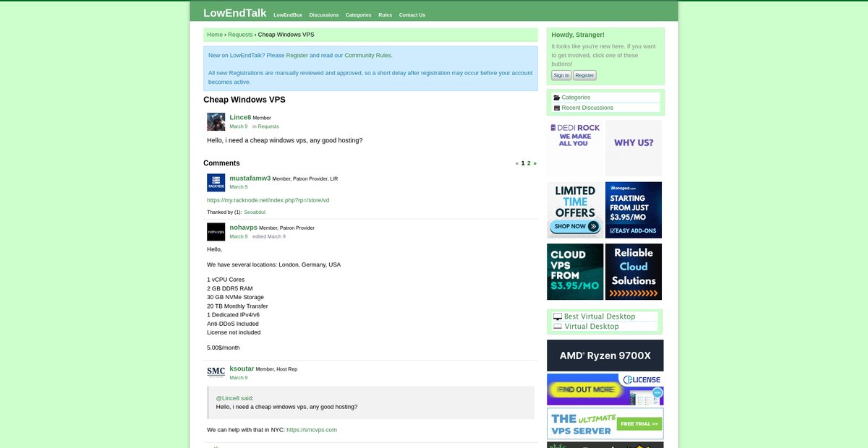Open 'Cloud VPS from $3.95/mo' ad
Viewport: 868px width, 448px height.
[575, 272]
